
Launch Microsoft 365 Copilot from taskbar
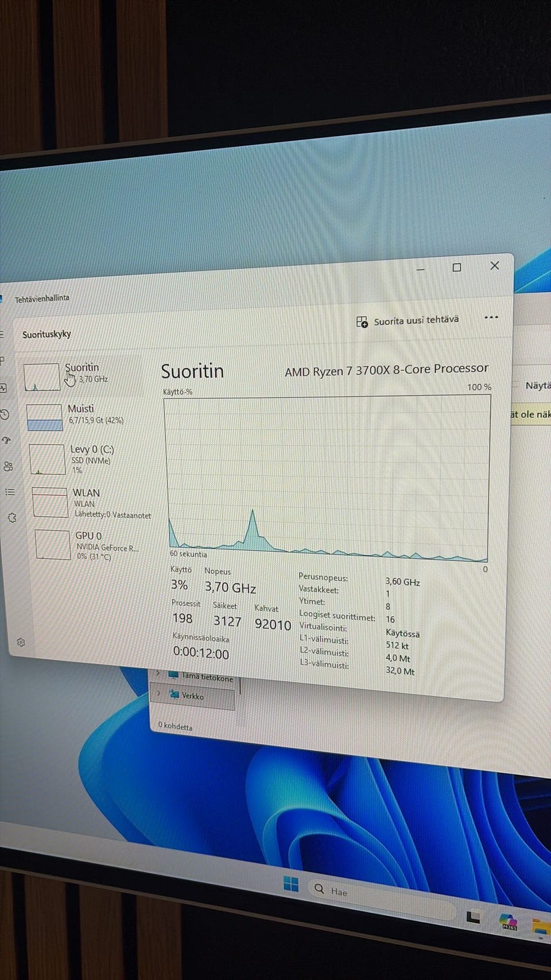pos(509,922)
